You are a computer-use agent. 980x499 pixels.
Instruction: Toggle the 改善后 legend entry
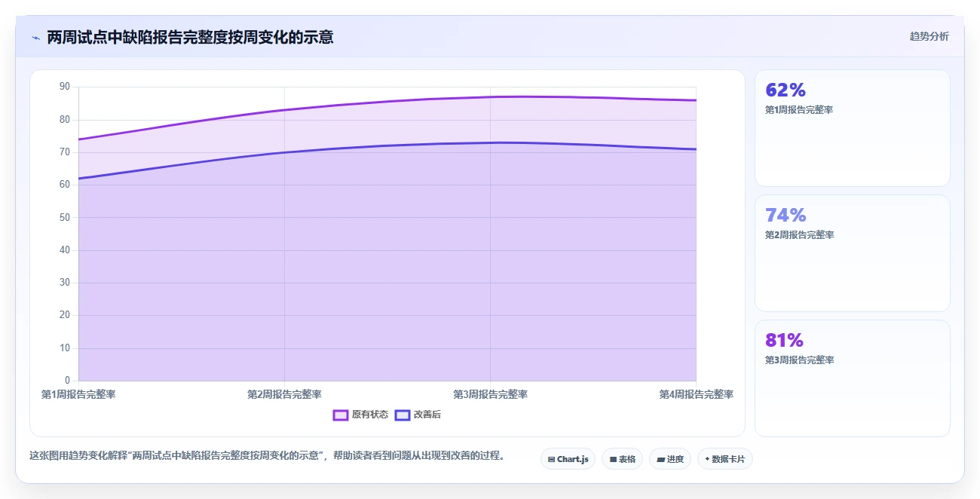(418, 415)
